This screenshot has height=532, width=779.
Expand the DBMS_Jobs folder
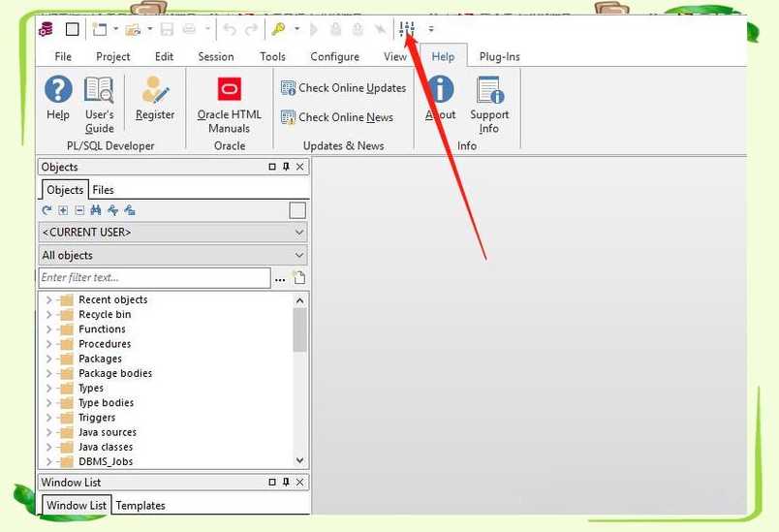coord(48,461)
